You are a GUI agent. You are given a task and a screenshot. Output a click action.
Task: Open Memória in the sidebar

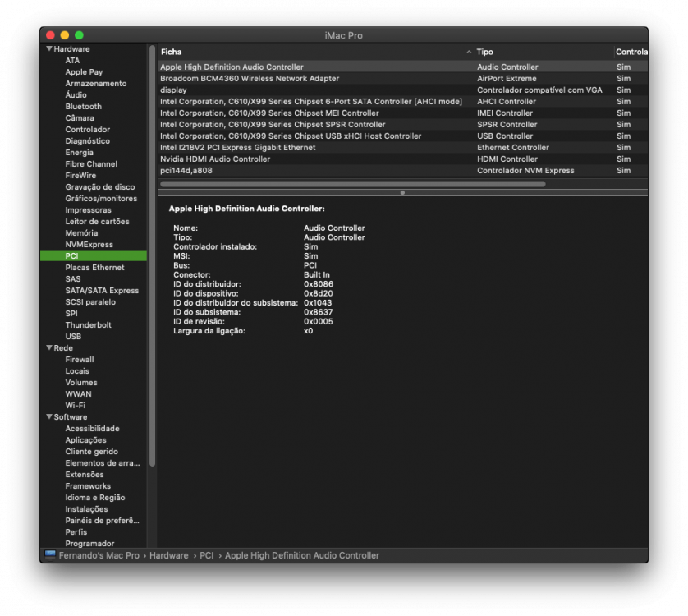(81, 232)
